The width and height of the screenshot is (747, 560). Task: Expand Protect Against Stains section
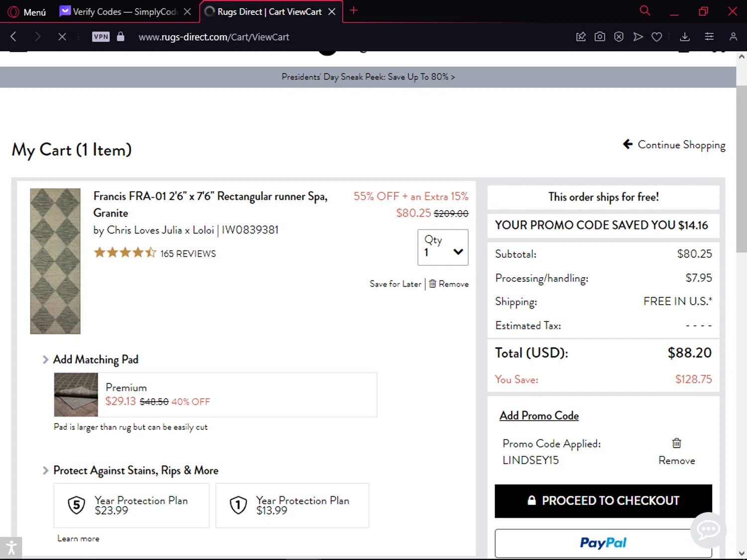click(x=130, y=470)
